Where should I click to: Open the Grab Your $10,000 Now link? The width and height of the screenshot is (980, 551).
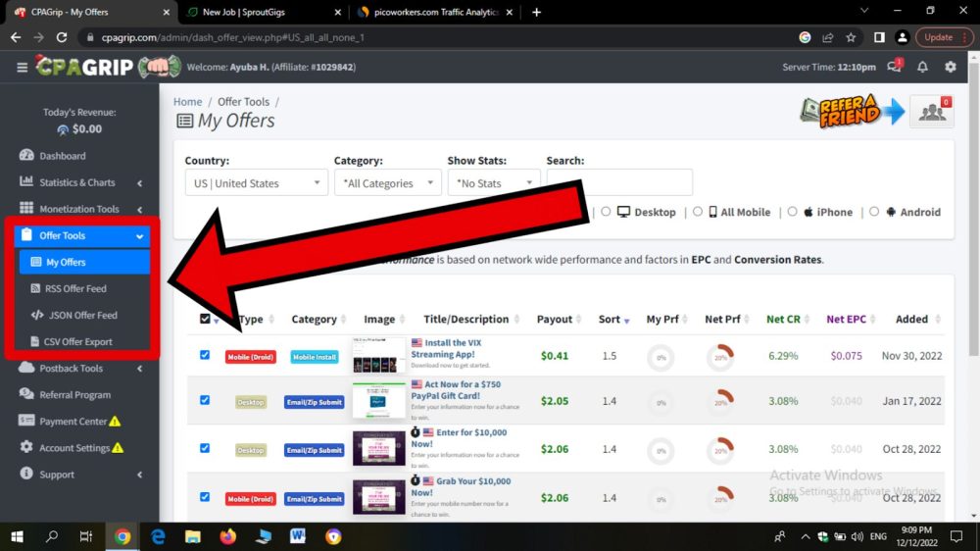coord(461,486)
